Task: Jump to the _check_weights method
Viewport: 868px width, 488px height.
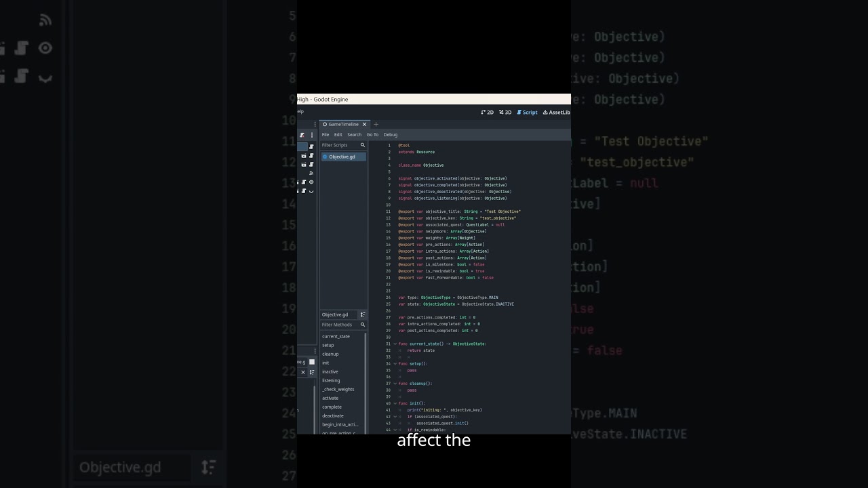Action: coord(338,389)
